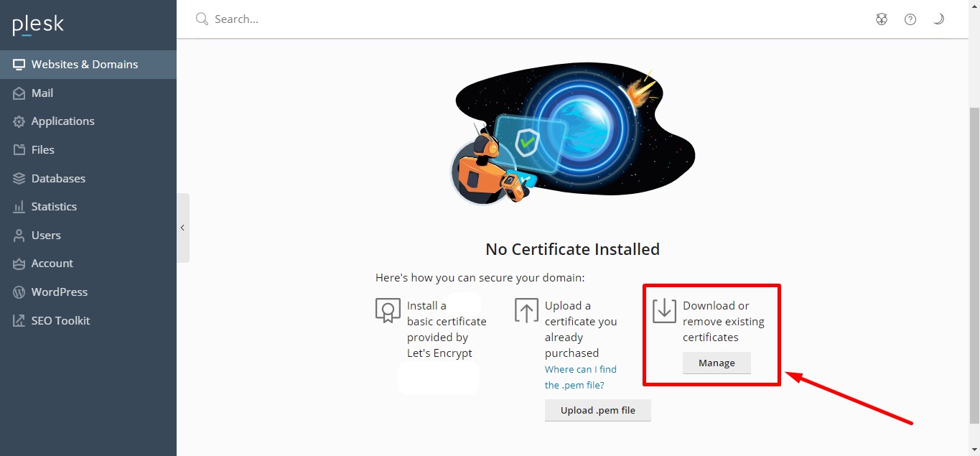Image resolution: width=980 pixels, height=456 pixels.
Task: Click the Plesk logo
Action: (x=38, y=25)
